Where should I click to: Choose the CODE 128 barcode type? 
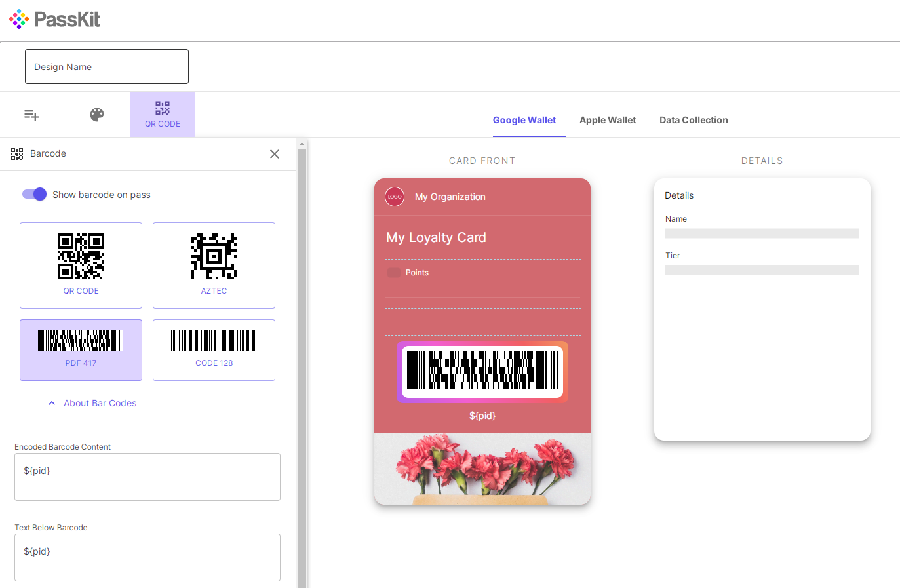point(214,350)
